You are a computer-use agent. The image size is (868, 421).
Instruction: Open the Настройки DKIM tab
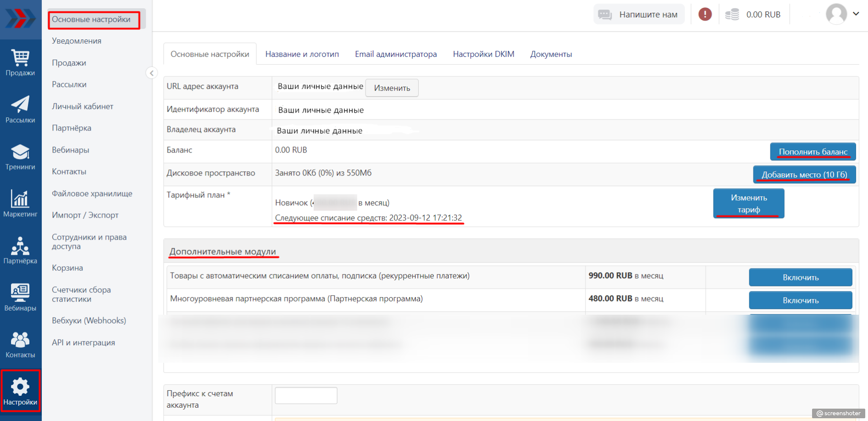[x=483, y=54]
